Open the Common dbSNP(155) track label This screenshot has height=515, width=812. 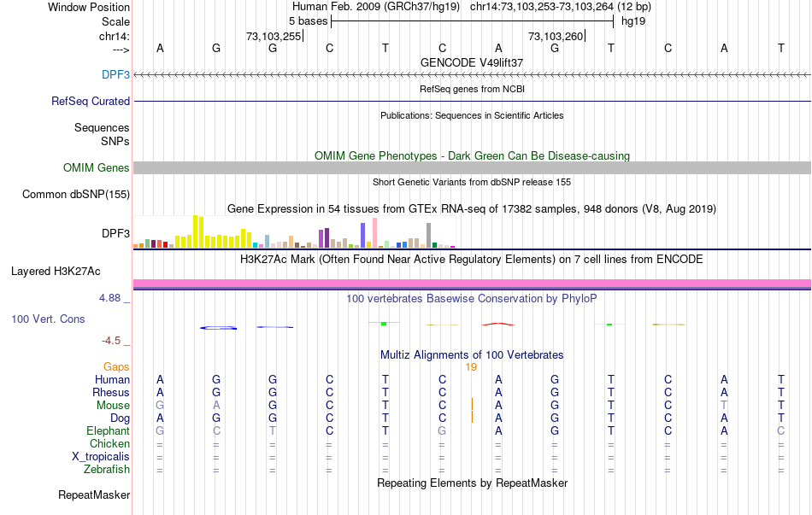point(75,194)
